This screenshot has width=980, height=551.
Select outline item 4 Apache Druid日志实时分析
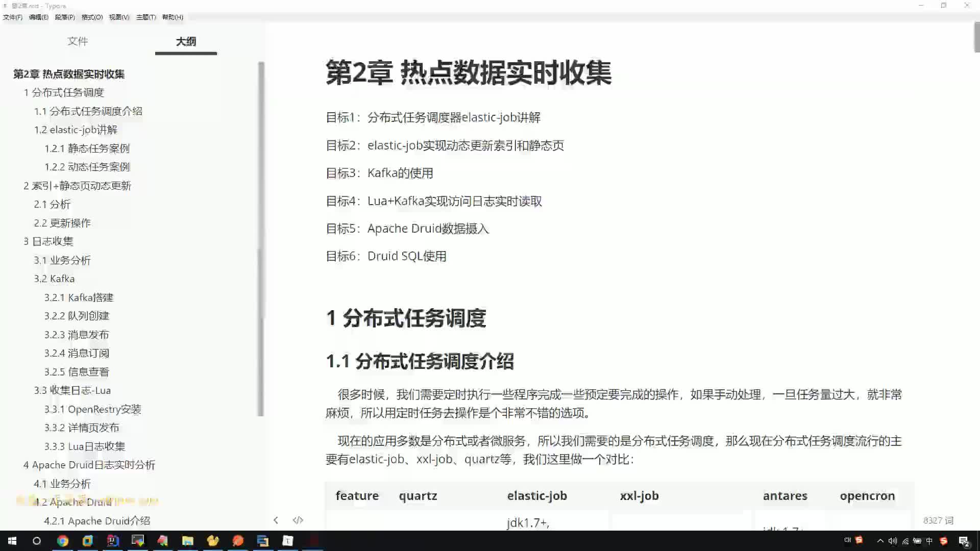(89, 465)
